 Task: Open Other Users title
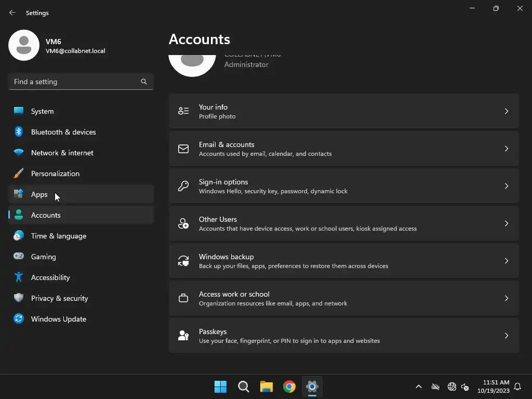[x=218, y=220]
